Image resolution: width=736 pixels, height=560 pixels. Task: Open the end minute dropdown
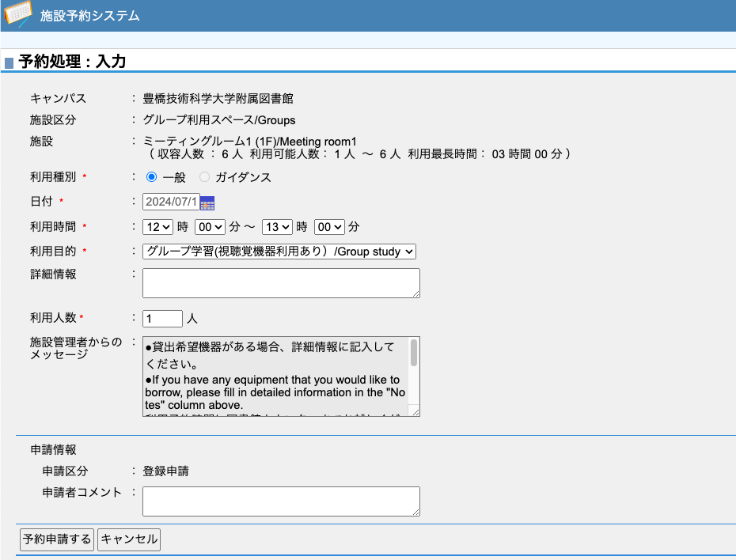tap(329, 227)
